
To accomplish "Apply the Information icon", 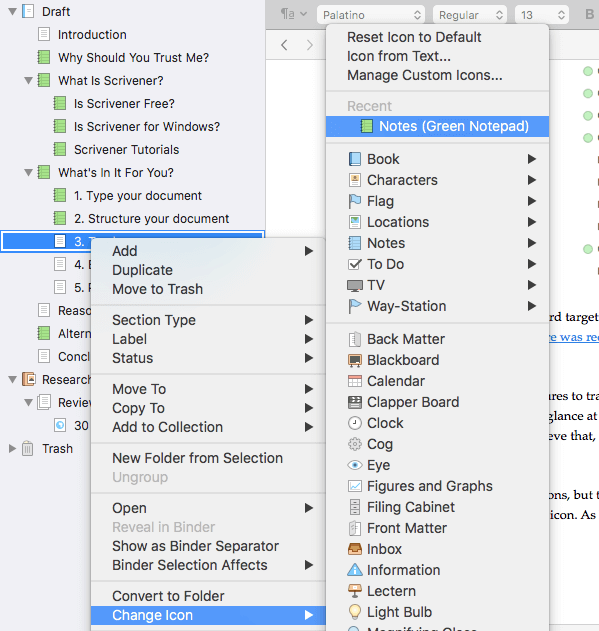I will coord(437,570).
